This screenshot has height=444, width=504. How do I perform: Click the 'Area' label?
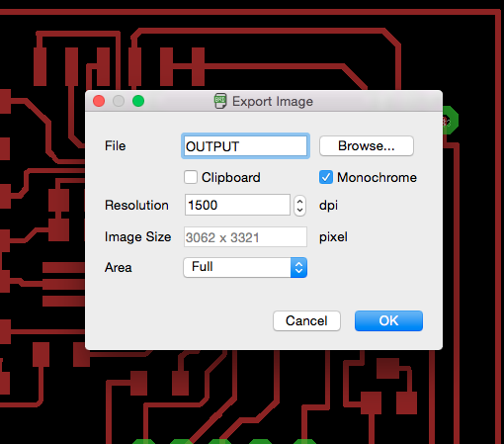pos(119,267)
